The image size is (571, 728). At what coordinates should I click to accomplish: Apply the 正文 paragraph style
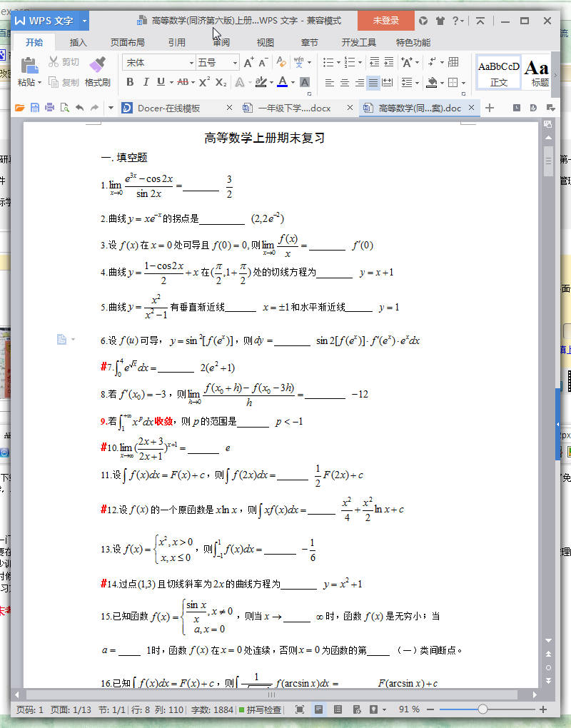pyautogui.click(x=498, y=72)
